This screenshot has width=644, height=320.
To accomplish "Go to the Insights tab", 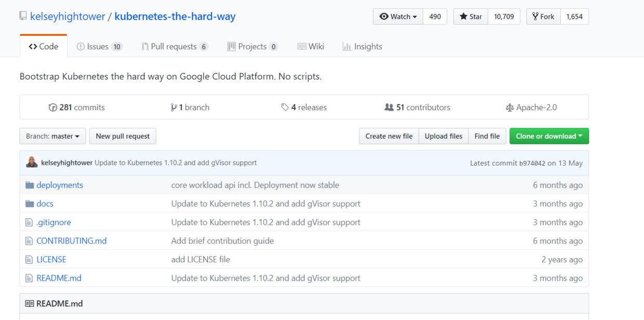I will 362,46.
